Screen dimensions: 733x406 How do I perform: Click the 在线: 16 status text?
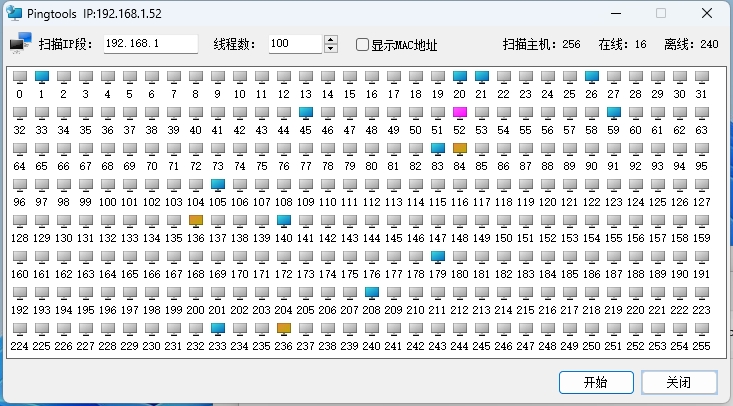[x=622, y=44]
